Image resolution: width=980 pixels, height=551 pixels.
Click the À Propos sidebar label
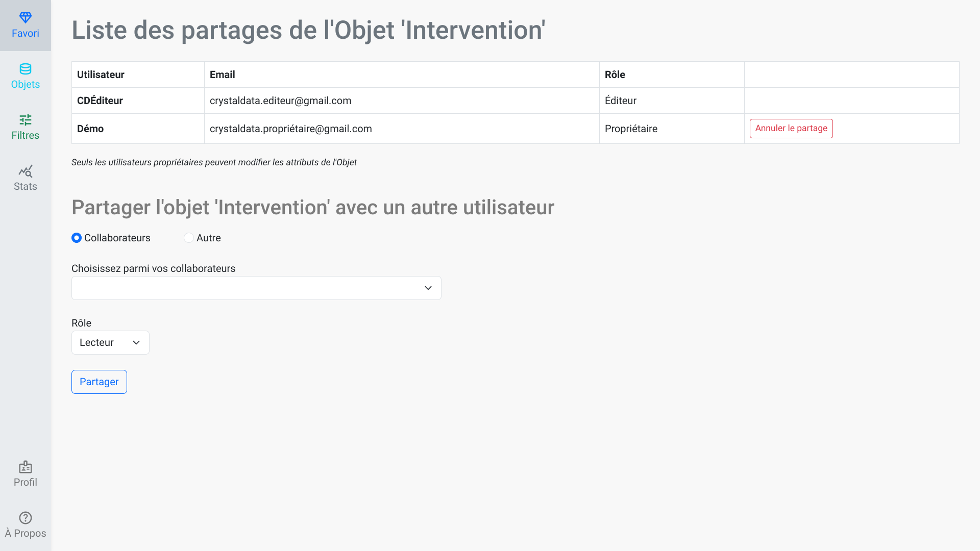click(x=26, y=533)
